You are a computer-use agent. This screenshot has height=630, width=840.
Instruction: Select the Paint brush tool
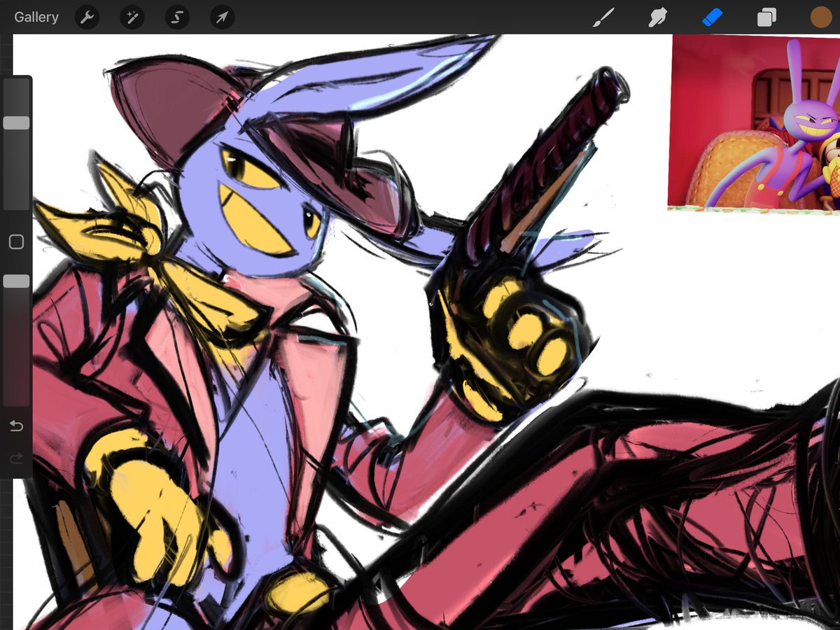coord(603,17)
